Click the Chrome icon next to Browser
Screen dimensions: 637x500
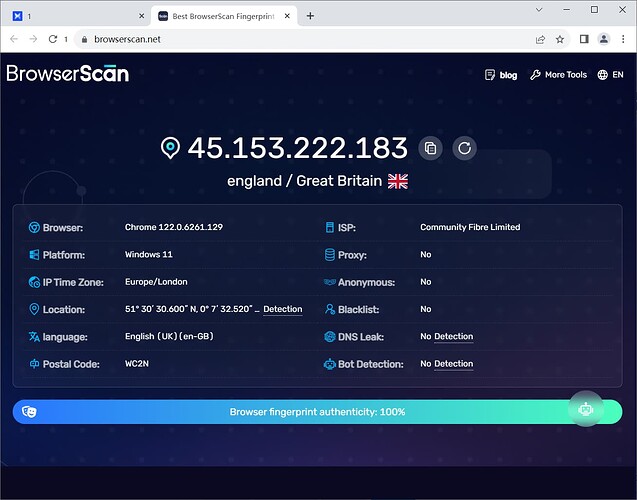34,227
